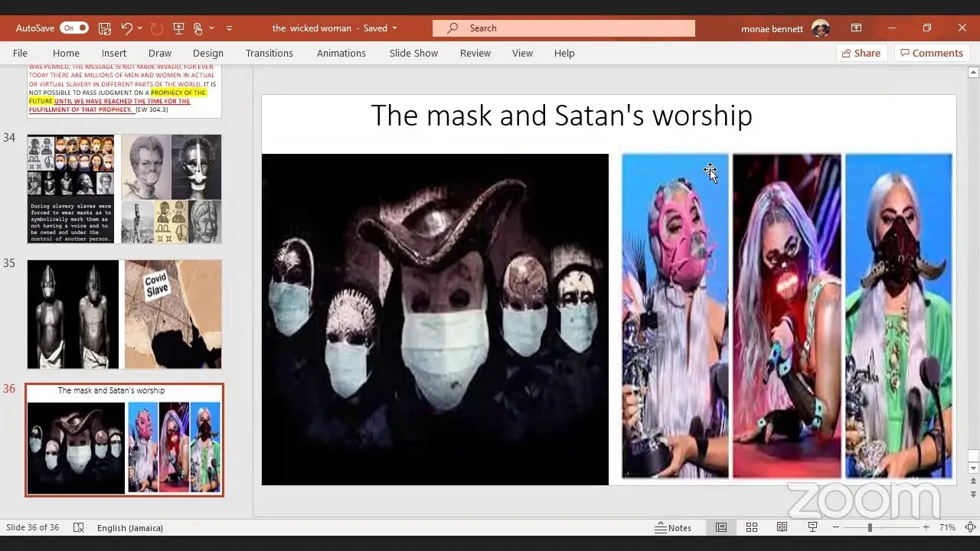Click the Save icon in title bar
Viewport: 980px width, 551px height.
pos(105,28)
